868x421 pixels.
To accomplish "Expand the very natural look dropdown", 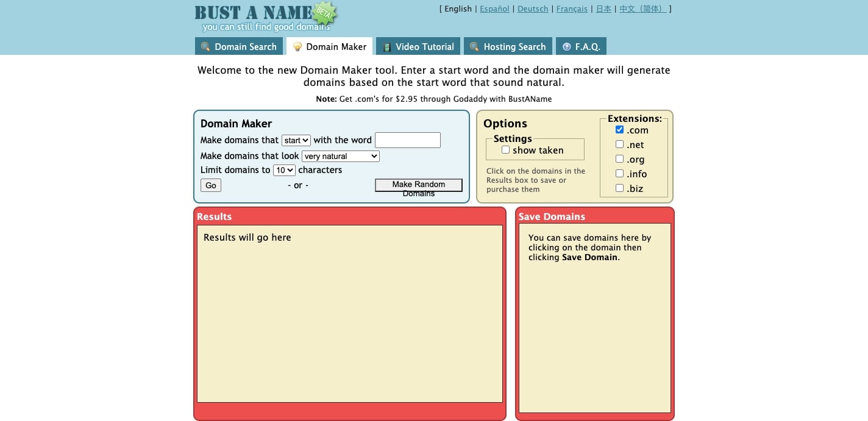I will (341, 156).
